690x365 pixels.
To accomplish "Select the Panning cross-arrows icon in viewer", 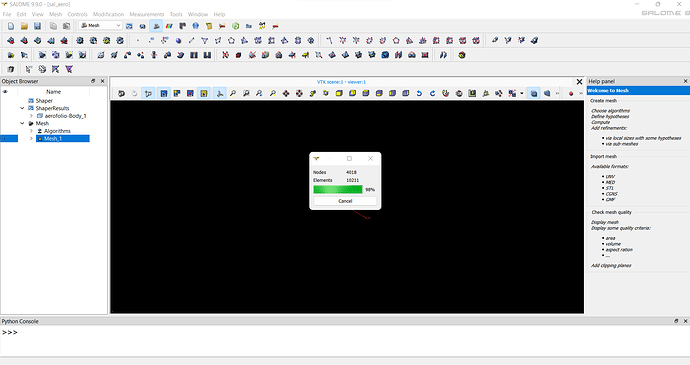I will click(286, 93).
